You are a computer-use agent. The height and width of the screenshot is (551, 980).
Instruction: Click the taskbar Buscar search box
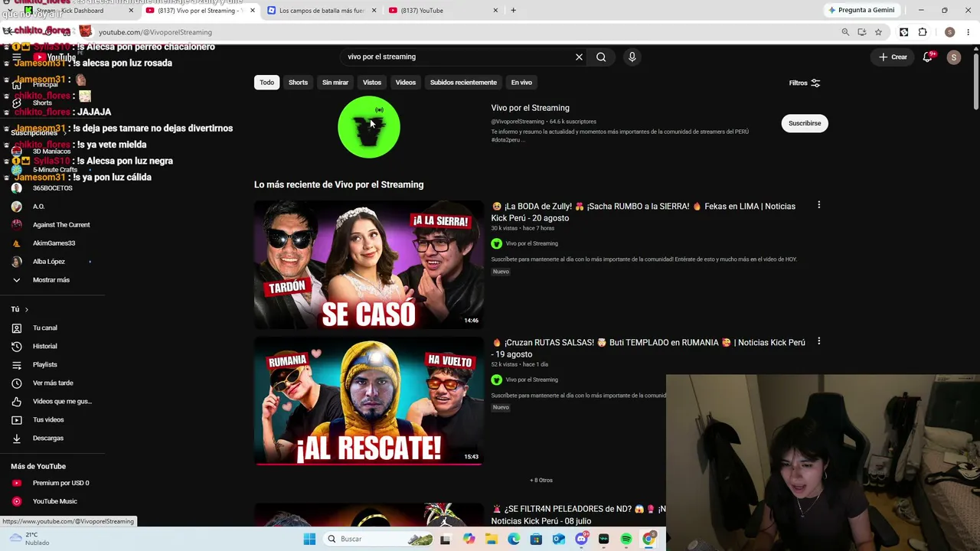[x=379, y=539]
